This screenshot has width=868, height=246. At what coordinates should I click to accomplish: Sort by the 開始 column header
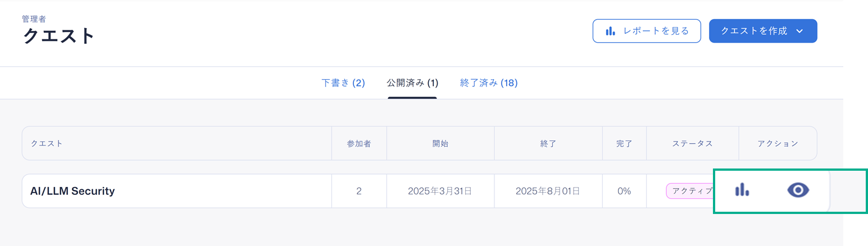coord(440,143)
